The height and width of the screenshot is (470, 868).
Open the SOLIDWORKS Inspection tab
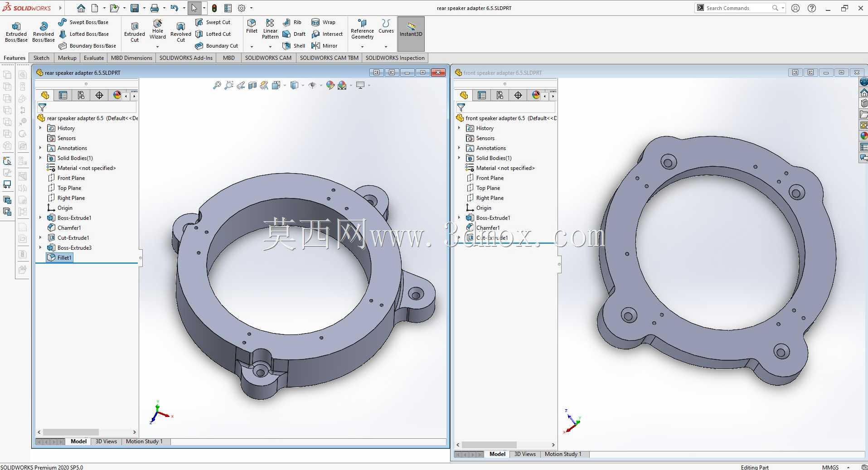[395, 58]
